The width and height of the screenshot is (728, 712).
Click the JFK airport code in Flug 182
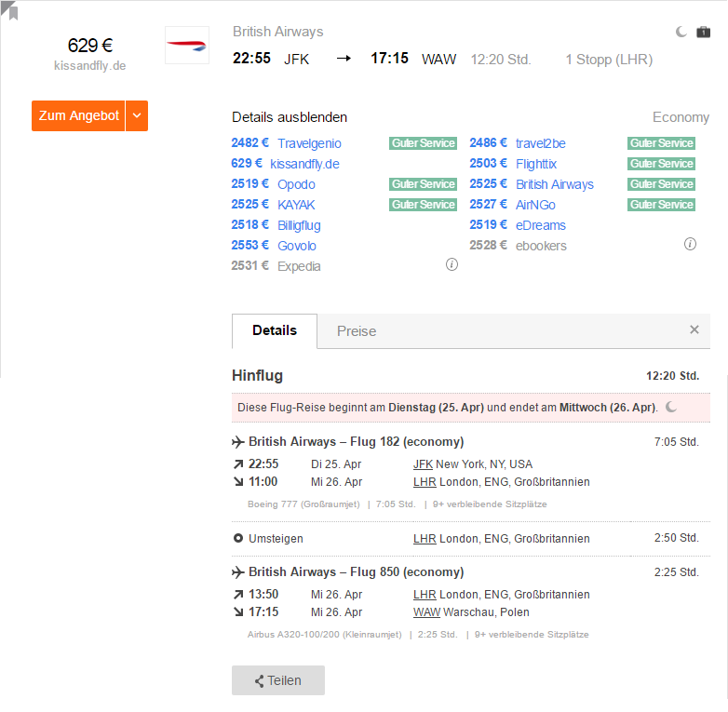tap(423, 464)
